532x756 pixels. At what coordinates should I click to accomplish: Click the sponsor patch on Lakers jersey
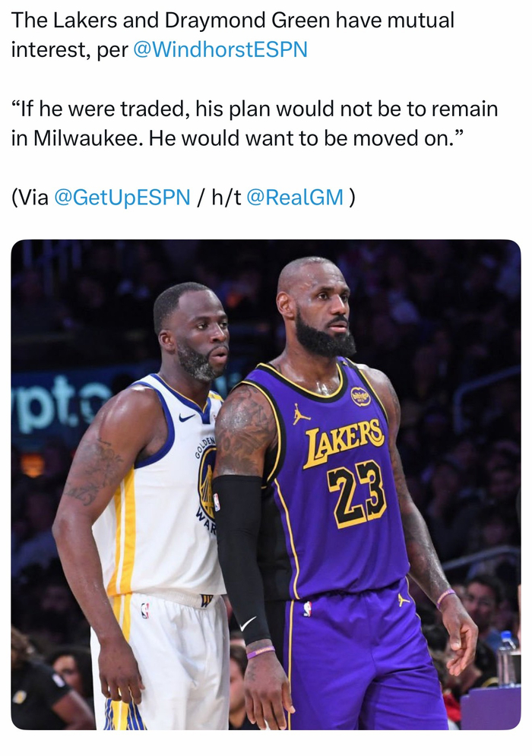pyautogui.click(x=359, y=397)
